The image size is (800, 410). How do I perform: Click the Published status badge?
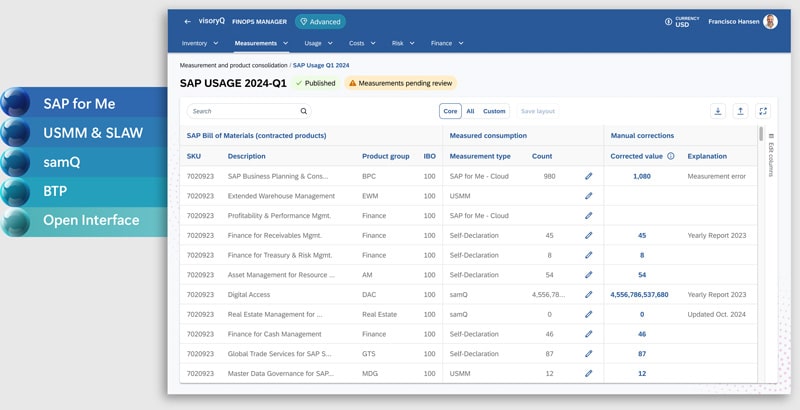(x=315, y=83)
